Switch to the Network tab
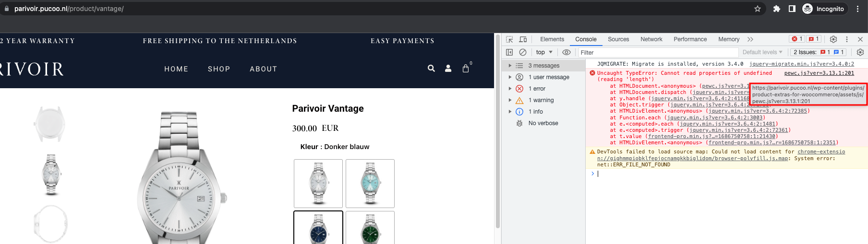The image size is (868, 244). 651,39
